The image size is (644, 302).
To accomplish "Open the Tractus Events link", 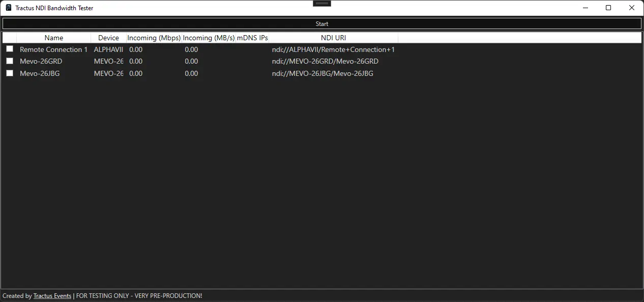I will [x=52, y=296].
